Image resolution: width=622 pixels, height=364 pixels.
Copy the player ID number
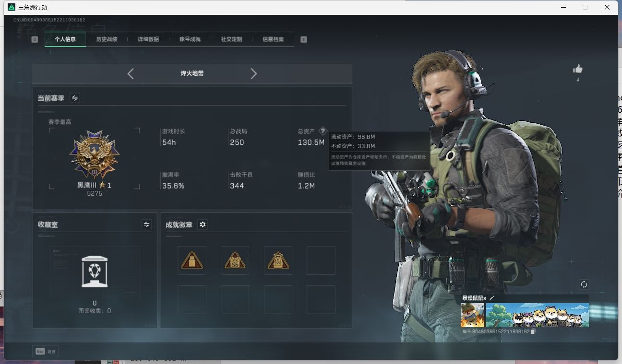tap(533, 331)
